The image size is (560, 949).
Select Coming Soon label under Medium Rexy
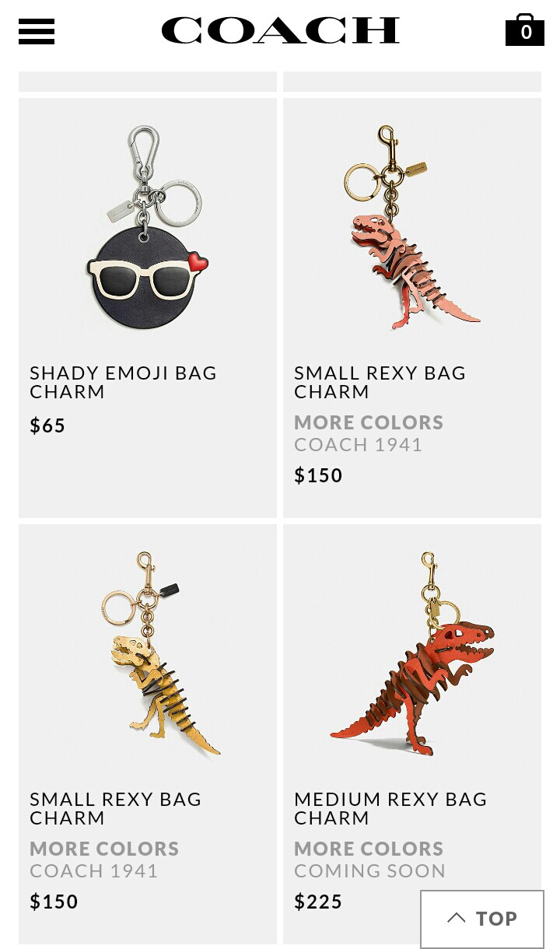370,871
